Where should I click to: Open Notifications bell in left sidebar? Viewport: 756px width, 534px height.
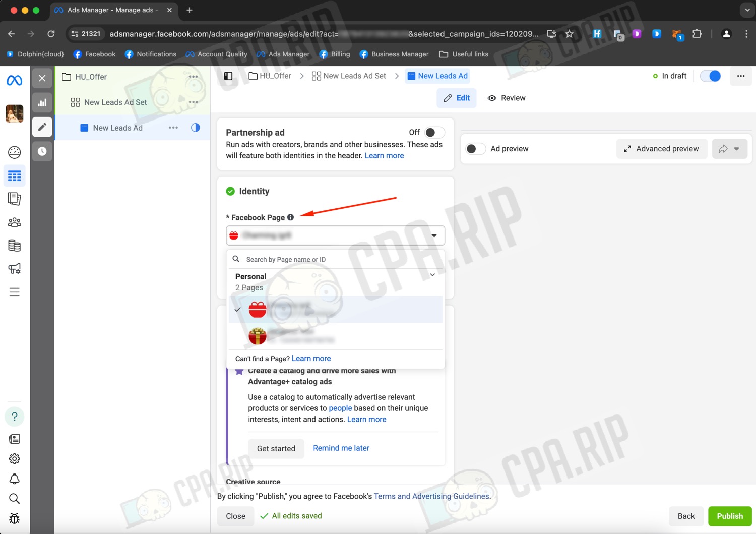(14, 479)
